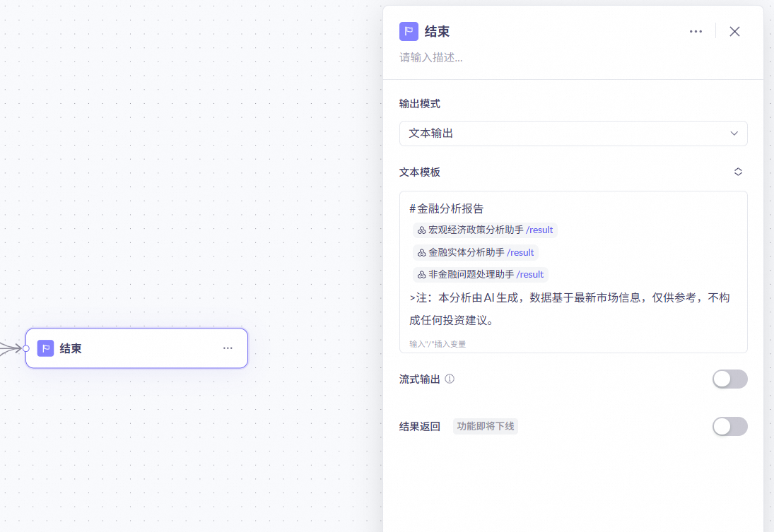Click the 流式输出 label

(420, 379)
